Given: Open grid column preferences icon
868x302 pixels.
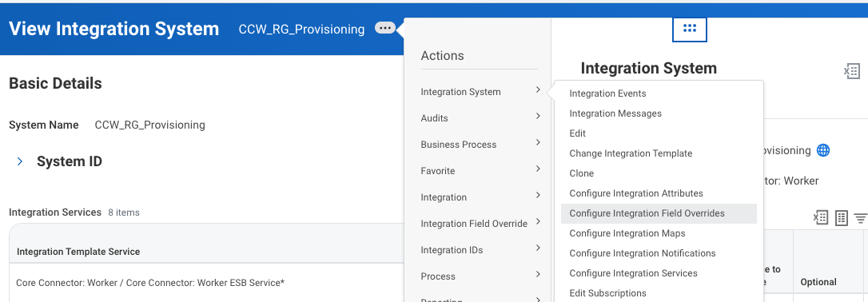Looking at the screenshot, I should (x=842, y=218).
